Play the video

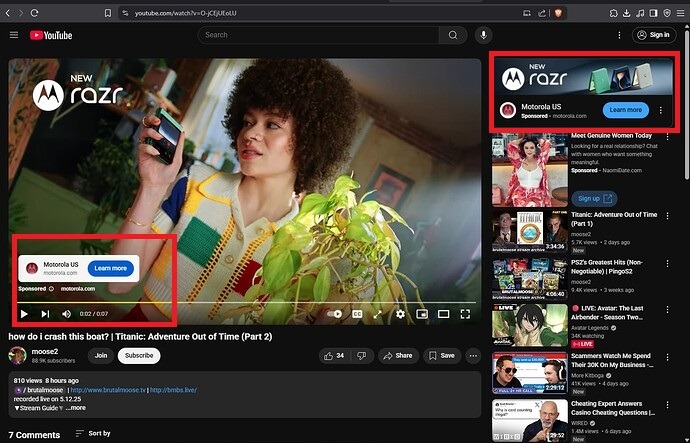(24, 314)
